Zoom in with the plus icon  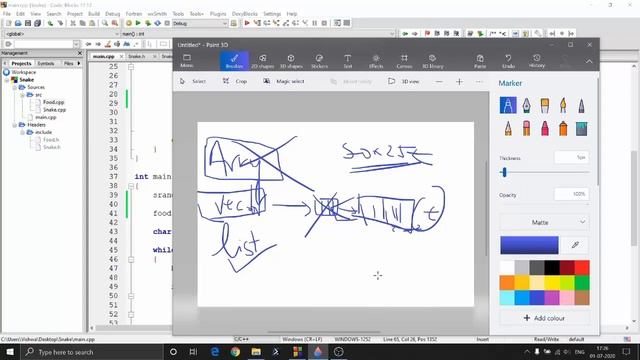459,82
